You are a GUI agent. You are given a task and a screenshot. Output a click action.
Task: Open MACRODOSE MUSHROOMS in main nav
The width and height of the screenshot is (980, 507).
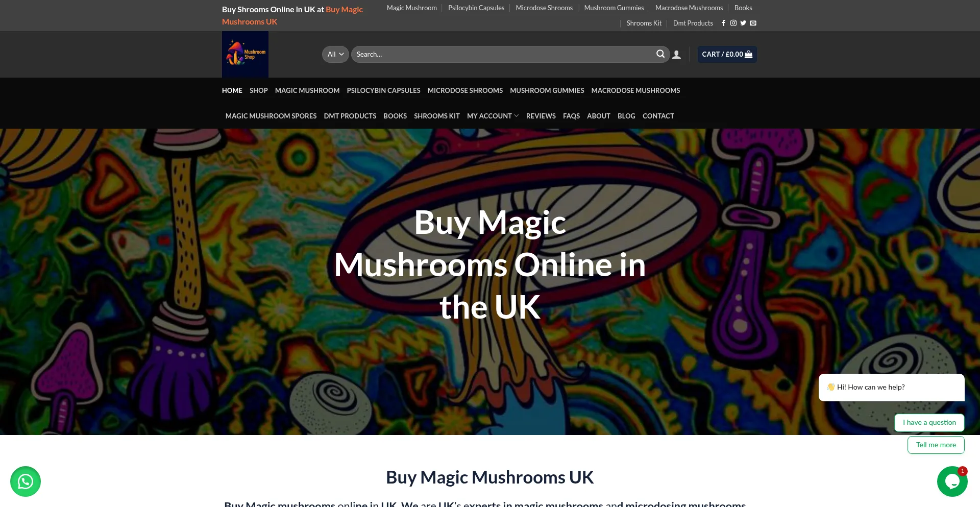(x=635, y=90)
